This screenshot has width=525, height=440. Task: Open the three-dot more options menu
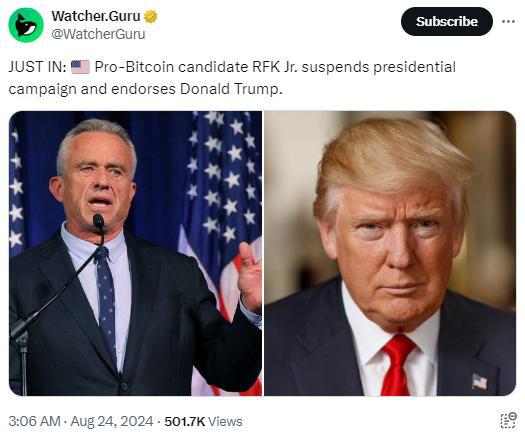(508, 21)
